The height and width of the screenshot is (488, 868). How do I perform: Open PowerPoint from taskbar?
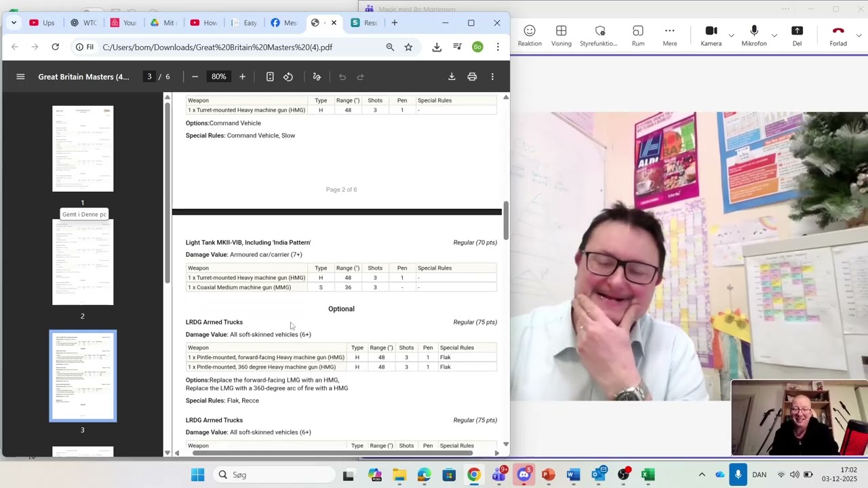(x=548, y=474)
